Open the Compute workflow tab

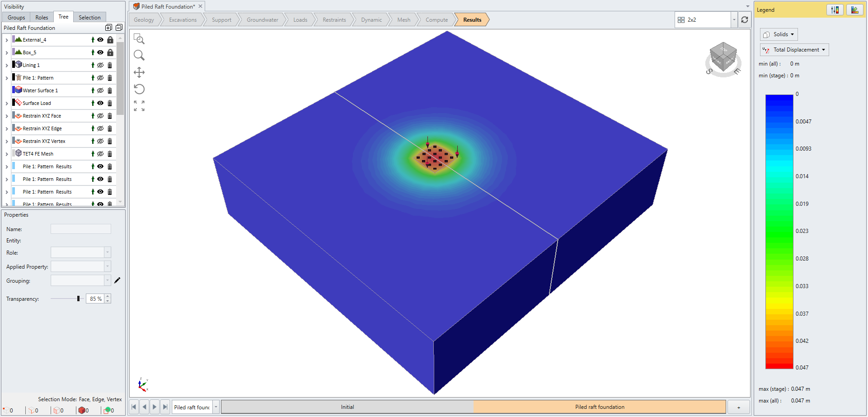coord(437,20)
